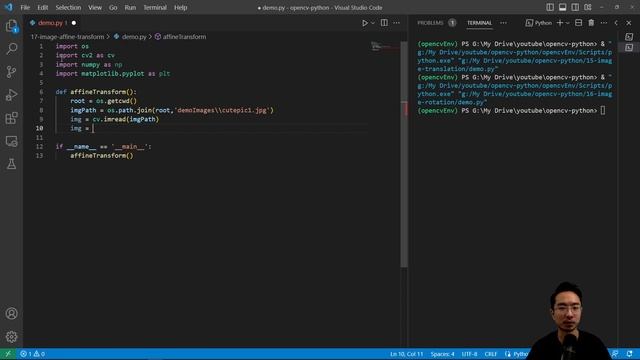Open the Terminal menu
640x360 pixels.
[x=155, y=7]
